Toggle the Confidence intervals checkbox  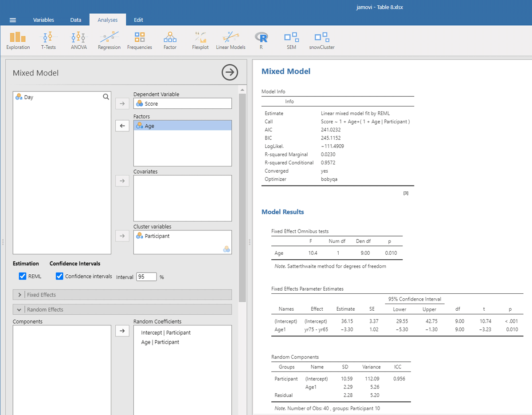60,277
